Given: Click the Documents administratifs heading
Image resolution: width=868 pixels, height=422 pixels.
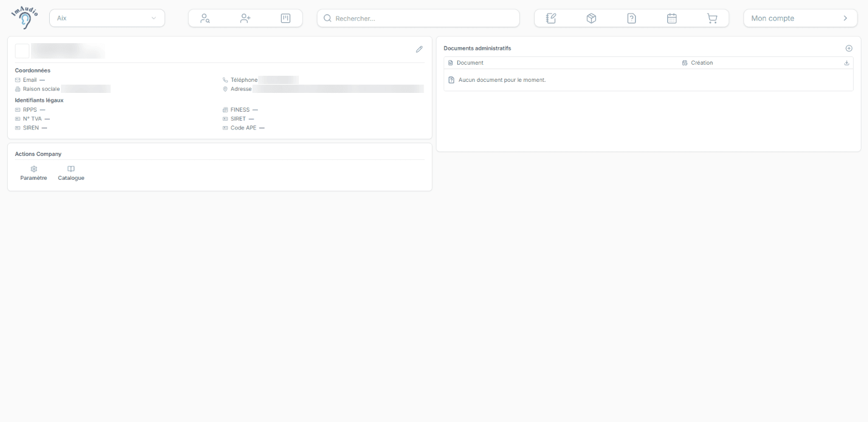Looking at the screenshot, I should click(477, 48).
